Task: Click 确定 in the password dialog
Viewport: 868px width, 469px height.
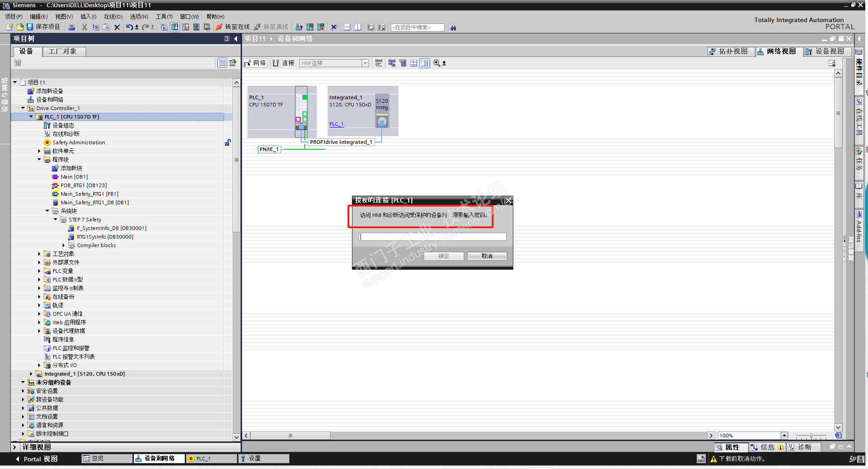Action: coord(444,256)
